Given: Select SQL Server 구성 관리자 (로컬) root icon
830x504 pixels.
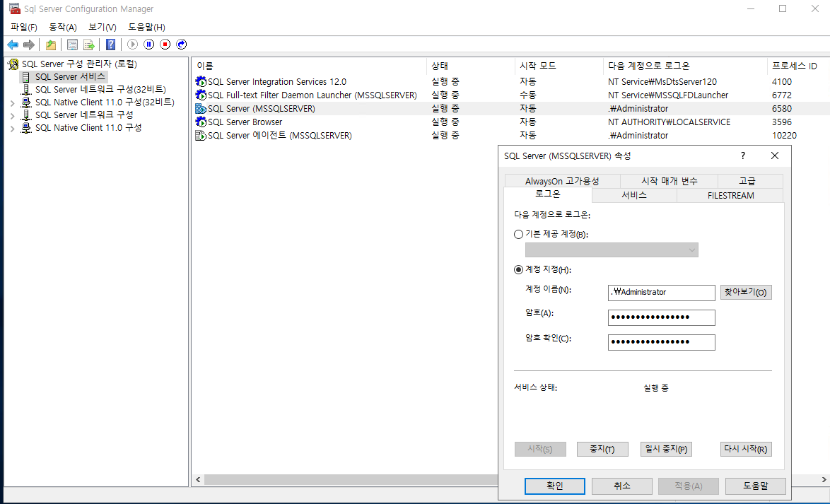Looking at the screenshot, I should (13, 64).
